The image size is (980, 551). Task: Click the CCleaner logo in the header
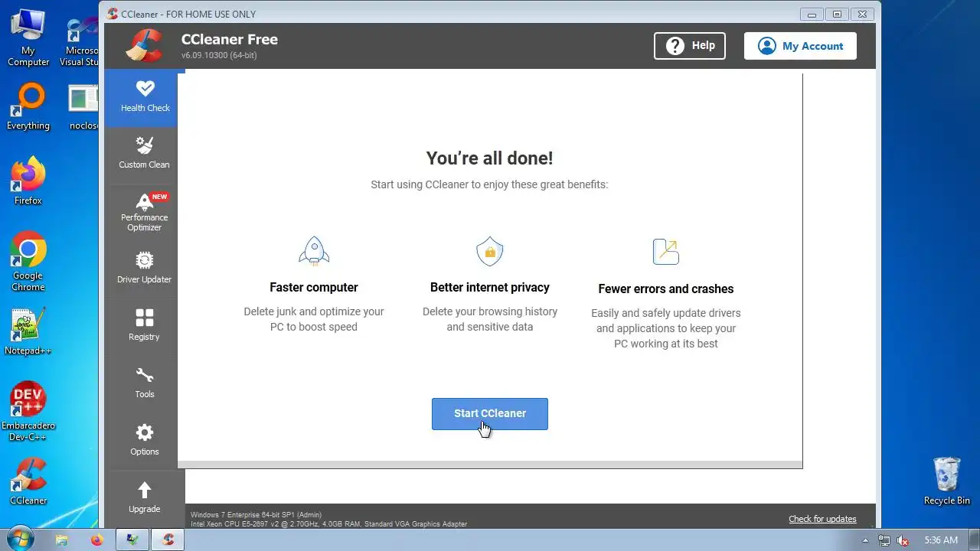(x=144, y=46)
